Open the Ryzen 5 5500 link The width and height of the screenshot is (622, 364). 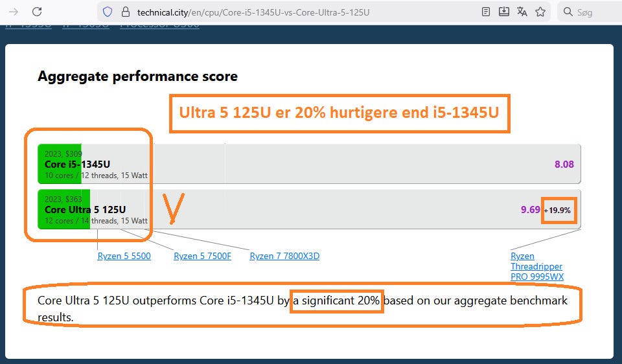[124, 256]
